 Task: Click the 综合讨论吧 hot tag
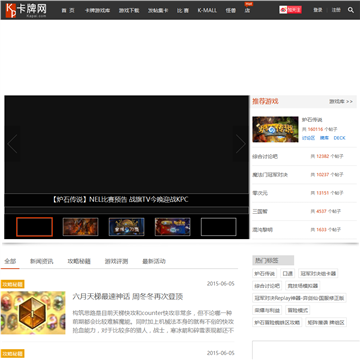click(267, 286)
